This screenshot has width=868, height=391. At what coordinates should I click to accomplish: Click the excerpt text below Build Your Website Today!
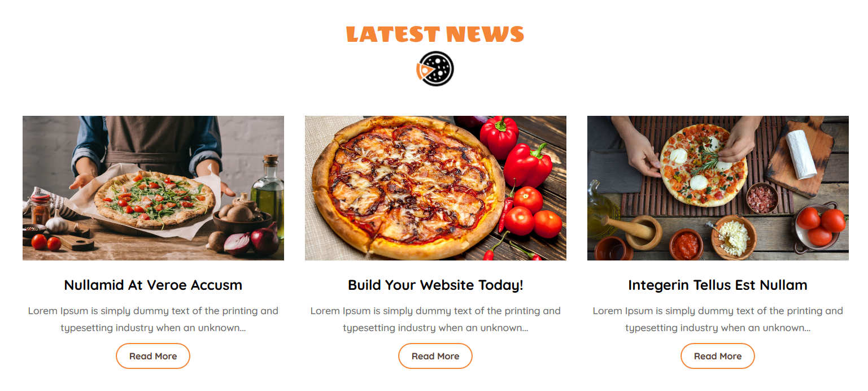coord(435,319)
